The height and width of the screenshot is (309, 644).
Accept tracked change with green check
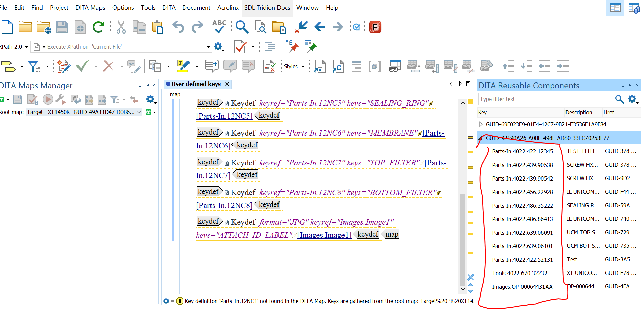tap(83, 66)
